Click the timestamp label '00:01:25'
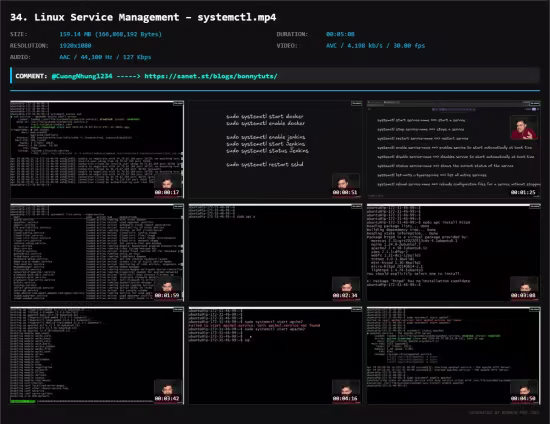 point(523,192)
